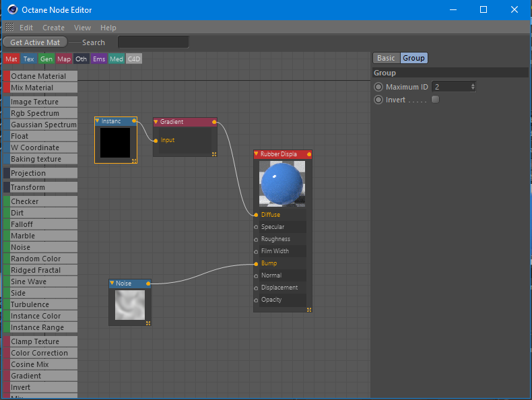Select the blue sphere material preview

pyautogui.click(x=282, y=184)
